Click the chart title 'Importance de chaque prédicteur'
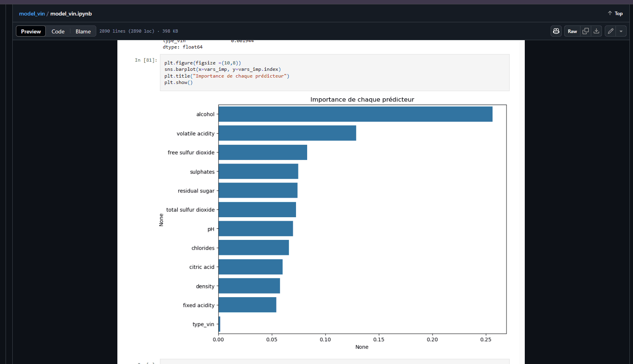This screenshot has height=364, width=633. (362, 99)
